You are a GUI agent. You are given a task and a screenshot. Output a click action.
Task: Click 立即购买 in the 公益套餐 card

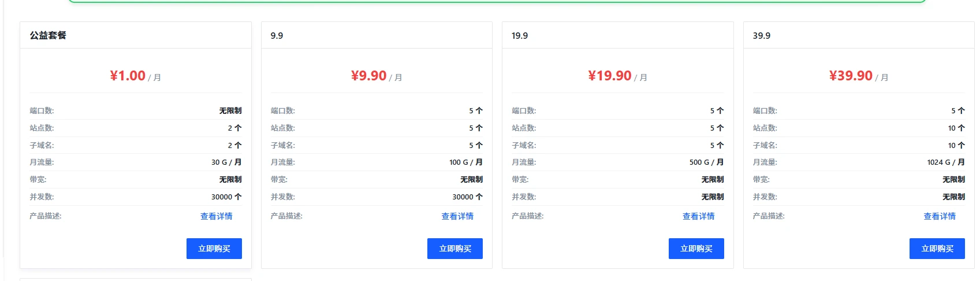214,249
